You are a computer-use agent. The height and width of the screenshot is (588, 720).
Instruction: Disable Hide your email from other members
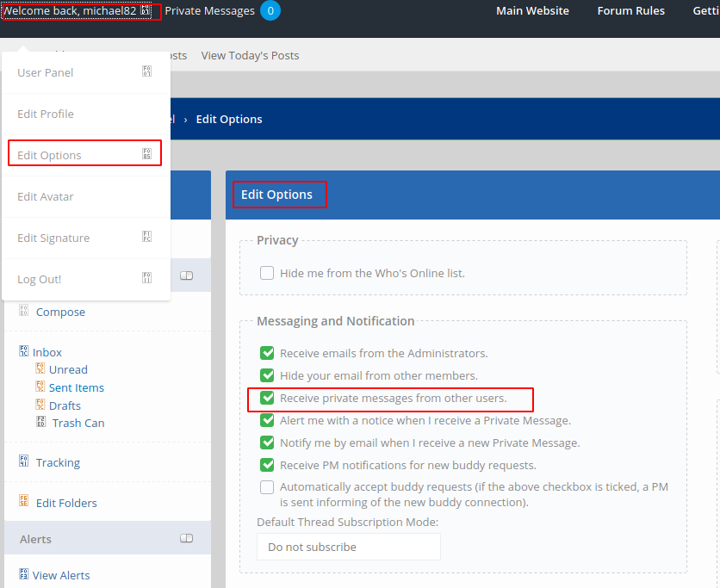[x=267, y=375]
